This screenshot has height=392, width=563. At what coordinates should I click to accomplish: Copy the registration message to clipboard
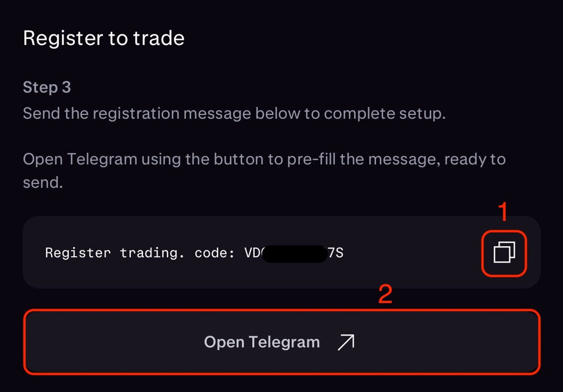click(504, 252)
